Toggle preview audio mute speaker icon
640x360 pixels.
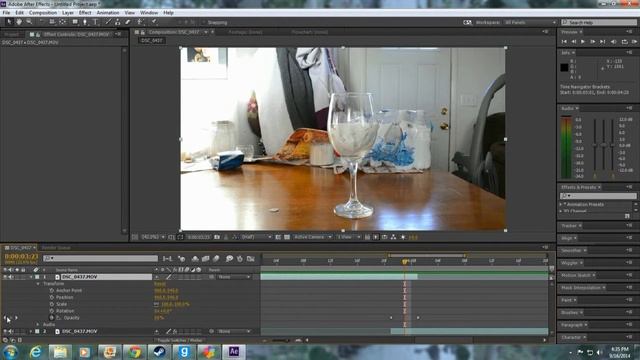(x=613, y=42)
